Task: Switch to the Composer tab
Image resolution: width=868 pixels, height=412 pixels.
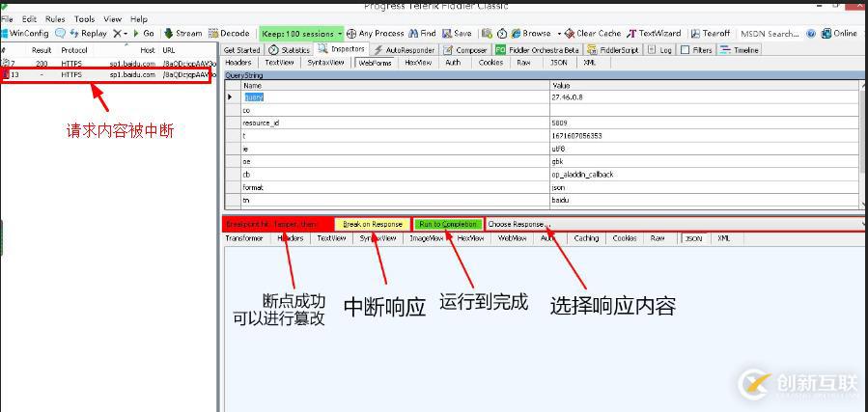Action: click(x=465, y=50)
